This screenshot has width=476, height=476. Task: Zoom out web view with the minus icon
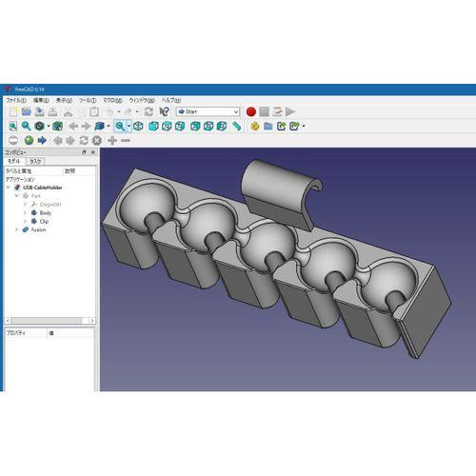tap(126, 140)
